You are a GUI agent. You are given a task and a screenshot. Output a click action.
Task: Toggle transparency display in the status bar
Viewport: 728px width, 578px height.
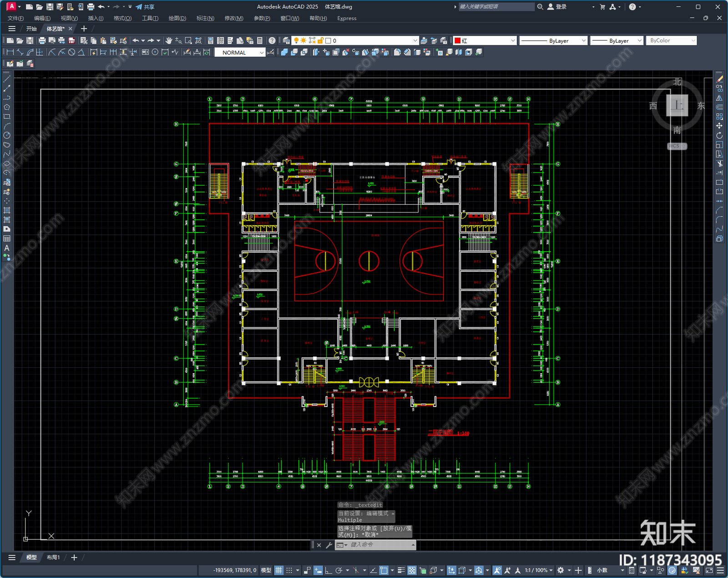[x=412, y=570]
